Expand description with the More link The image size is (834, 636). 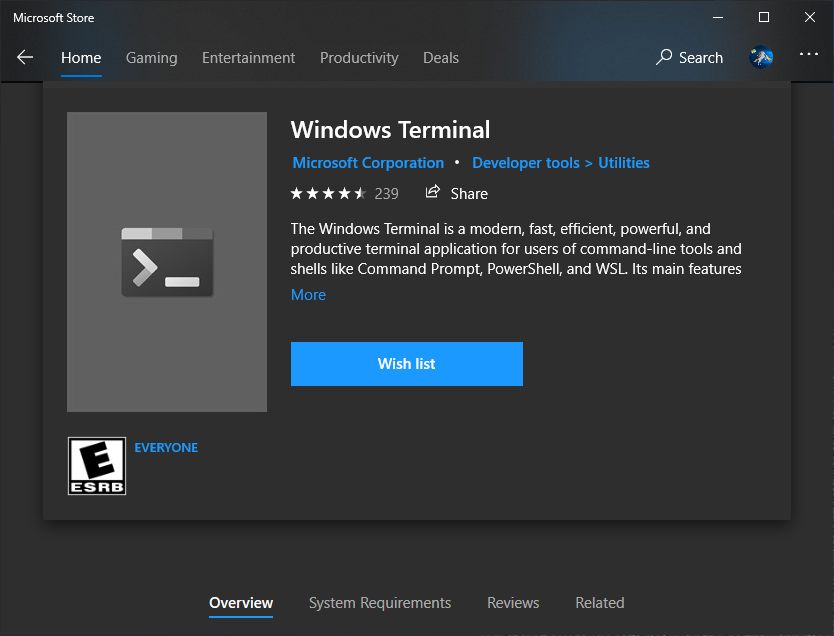pyautogui.click(x=308, y=295)
